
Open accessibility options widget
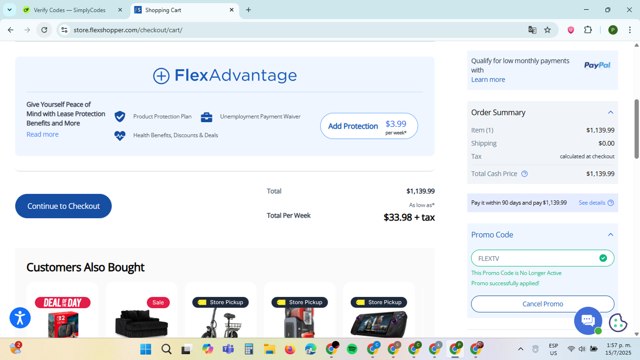(x=20, y=318)
